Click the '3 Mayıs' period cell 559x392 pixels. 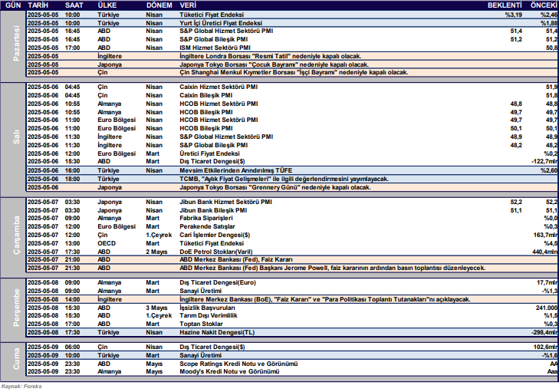pyautogui.click(x=156, y=308)
